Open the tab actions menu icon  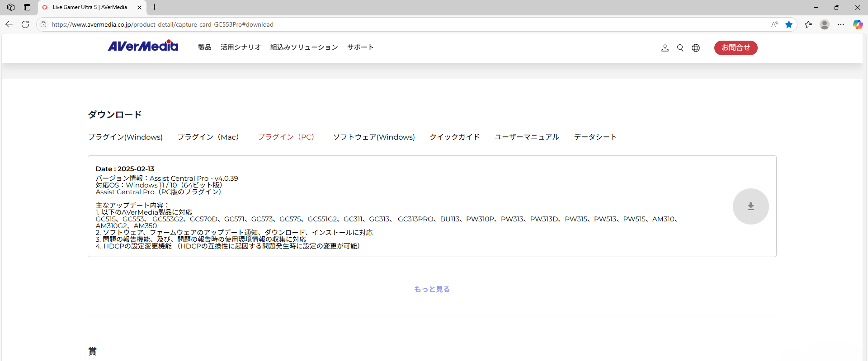tap(27, 7)
